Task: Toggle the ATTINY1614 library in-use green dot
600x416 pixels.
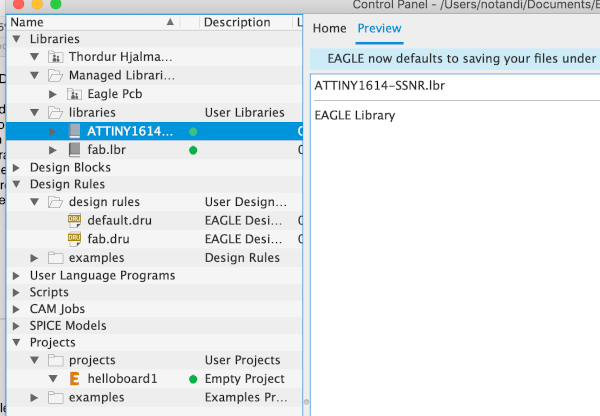Action: coord(193,132)
